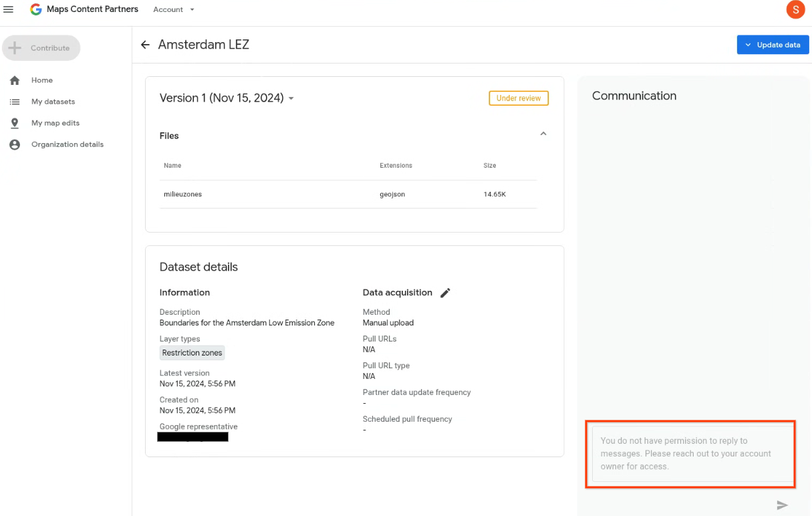
Task: Open My map edits
Action: click(x=55, y=123)
